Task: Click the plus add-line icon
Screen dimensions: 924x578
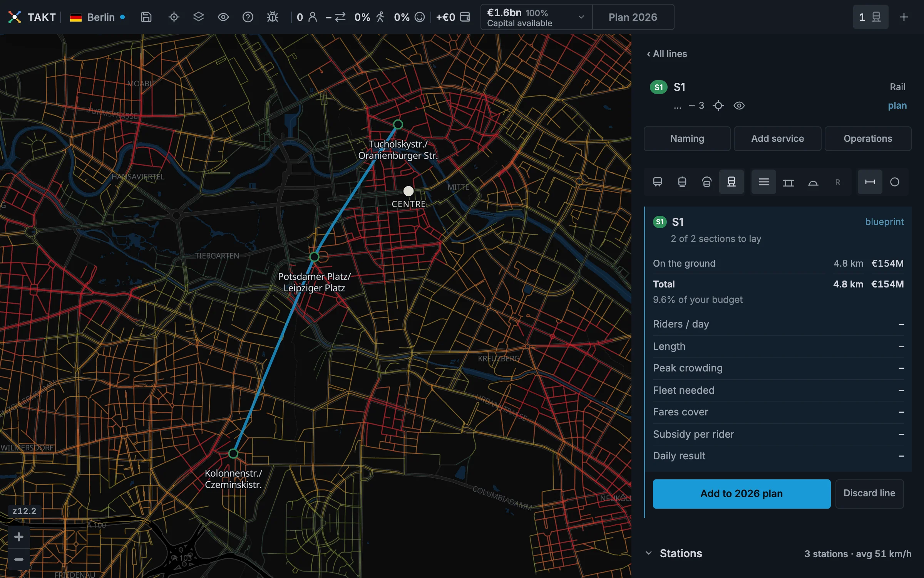Action: point(904,17)
